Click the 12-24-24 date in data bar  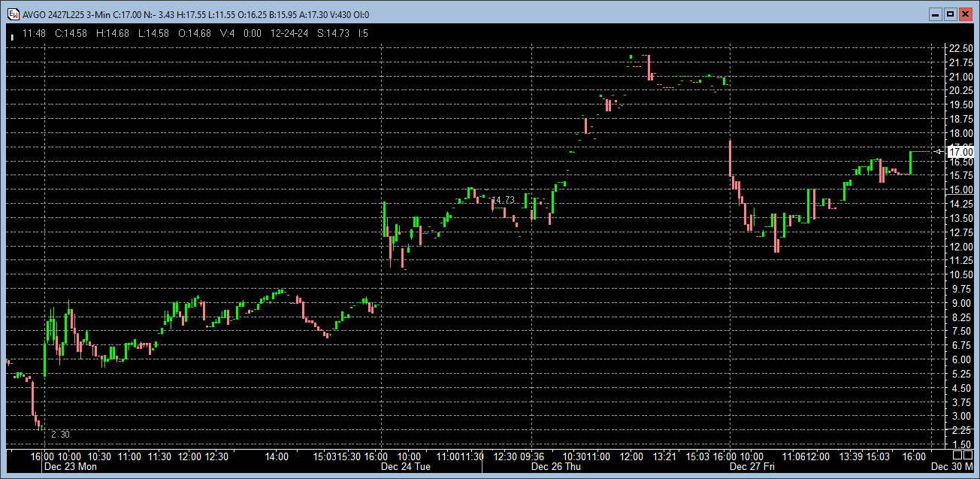pos(289,33)
